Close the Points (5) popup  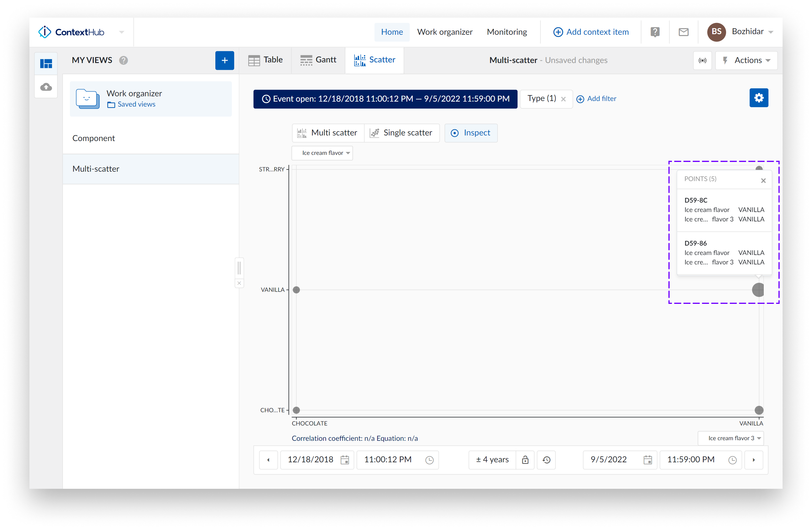coord(763,181)
